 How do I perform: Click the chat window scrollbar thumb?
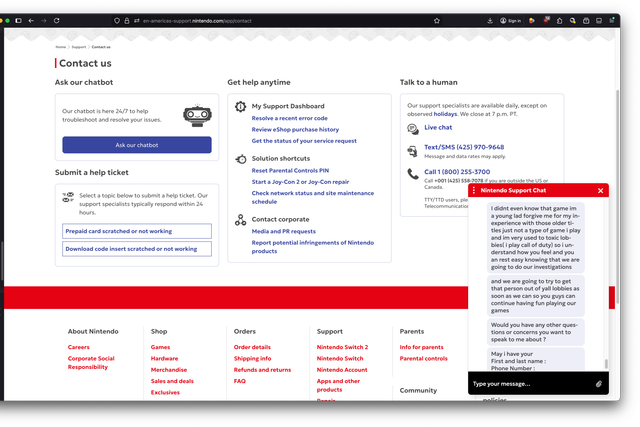(x=606, y=363)
